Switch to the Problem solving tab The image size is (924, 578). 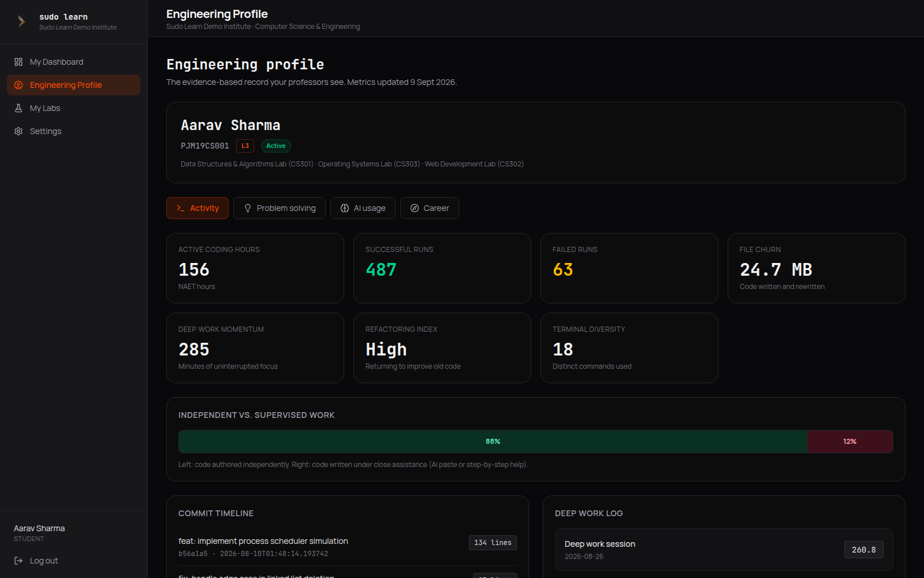coord(280,208)
